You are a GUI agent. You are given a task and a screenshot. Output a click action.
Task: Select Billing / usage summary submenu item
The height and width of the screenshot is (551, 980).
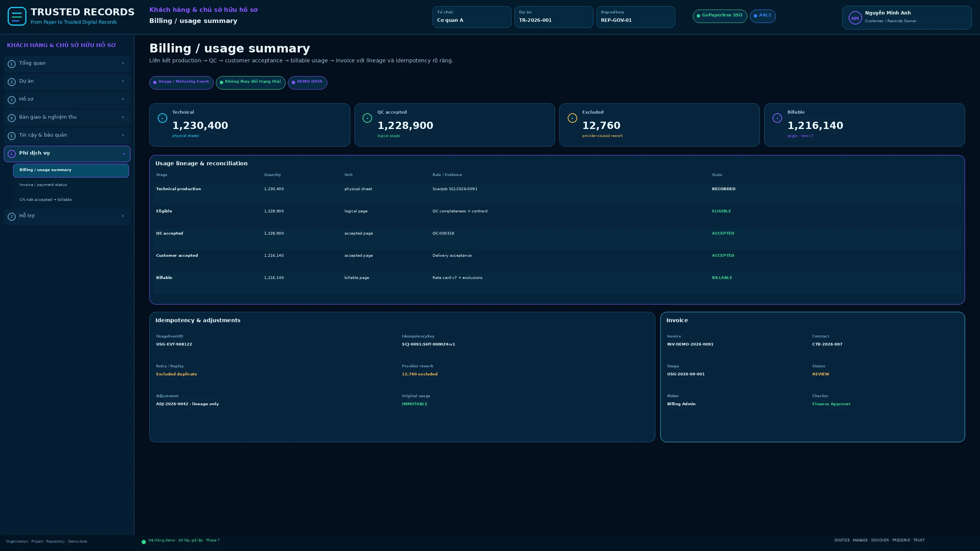[x=71, y=170]
